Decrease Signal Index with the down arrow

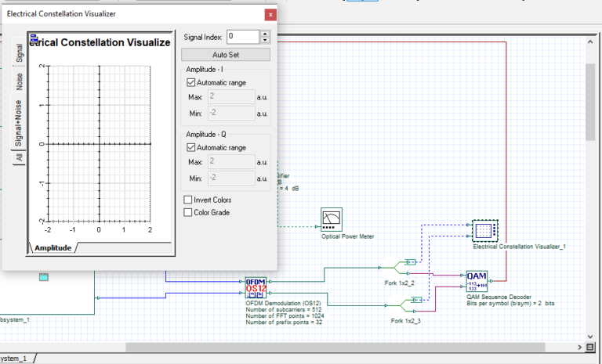click(265, 40)
